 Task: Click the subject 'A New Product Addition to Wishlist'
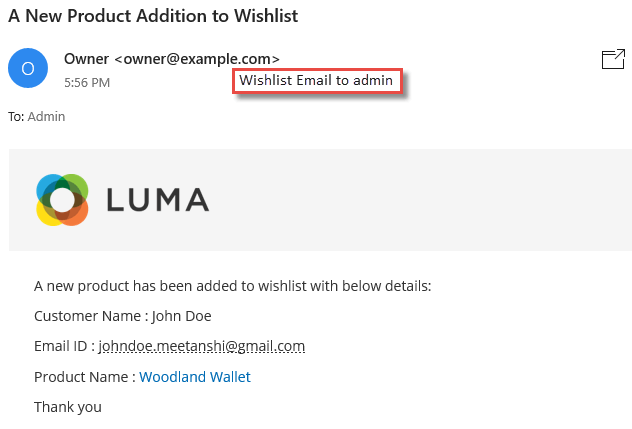tap(153, 16)
